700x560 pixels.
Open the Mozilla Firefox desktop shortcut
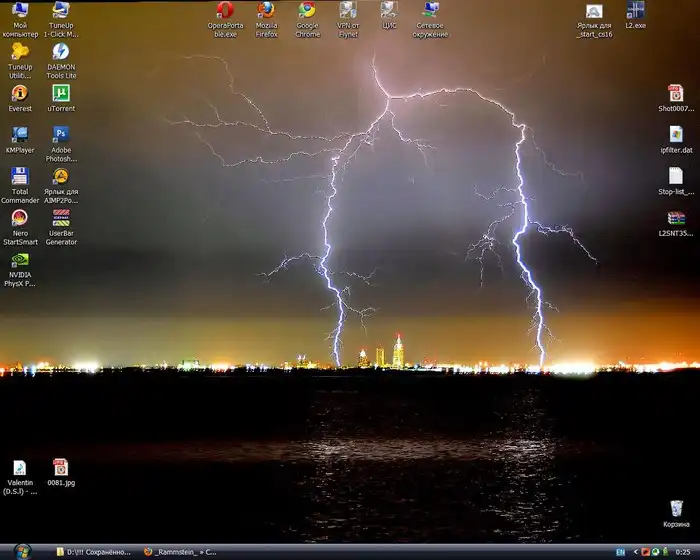pyautogui.click(x=266, y=11)
